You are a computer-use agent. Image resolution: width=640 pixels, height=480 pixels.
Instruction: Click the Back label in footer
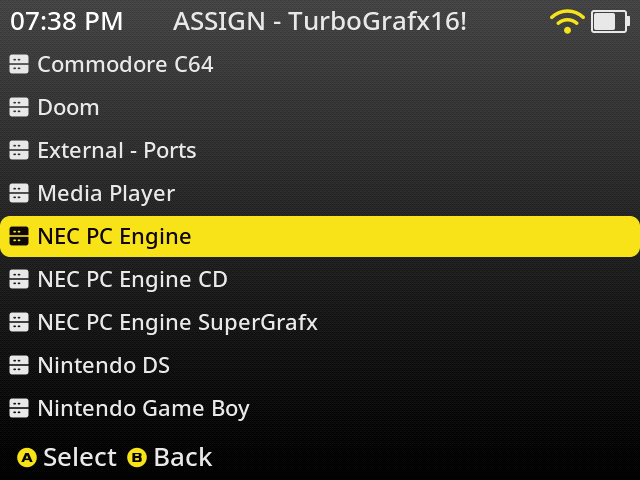pos(182,457)
